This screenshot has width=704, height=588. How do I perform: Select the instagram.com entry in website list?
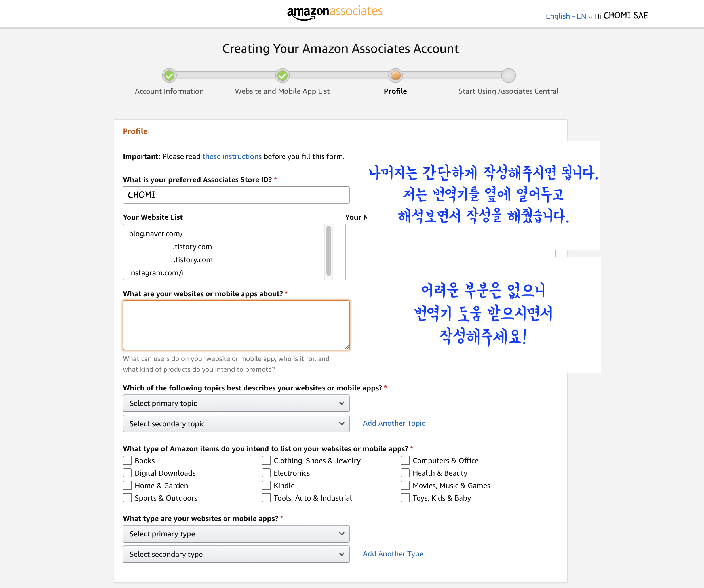click(x=156, y=273)
